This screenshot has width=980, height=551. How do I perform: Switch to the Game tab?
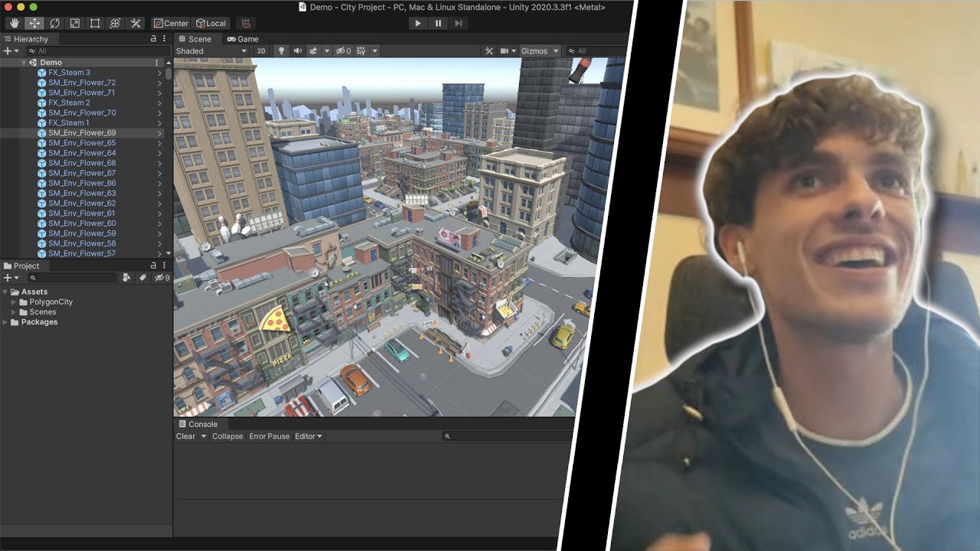click(x=243, y=38)
